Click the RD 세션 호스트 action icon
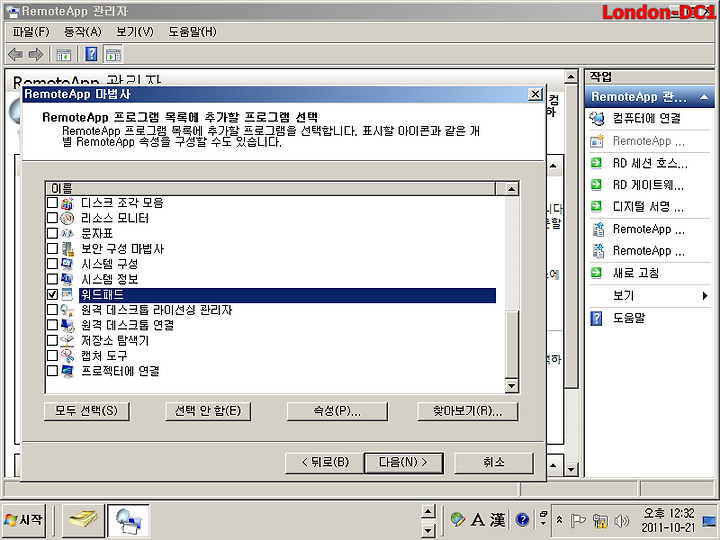720x540 pixels. click(x=596, y=163)
